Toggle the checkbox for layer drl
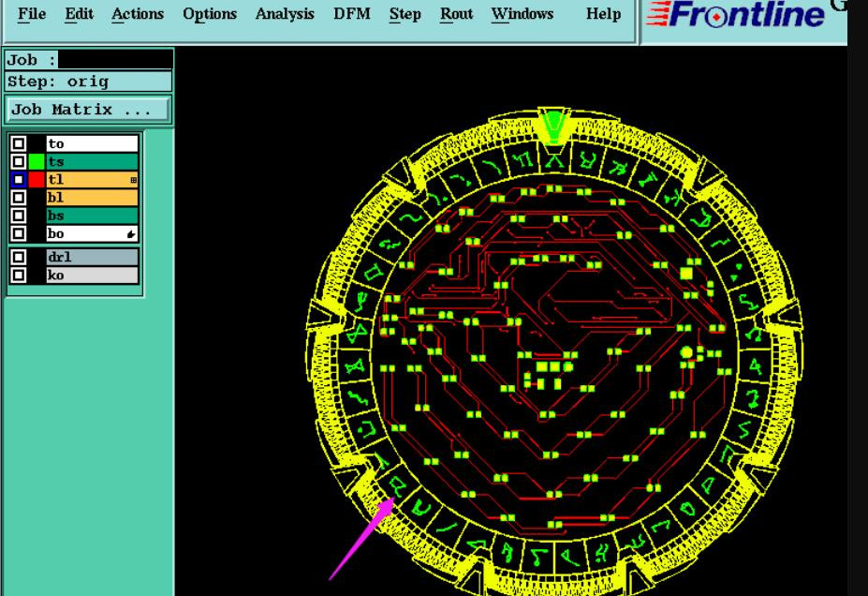 click(19, 257)
